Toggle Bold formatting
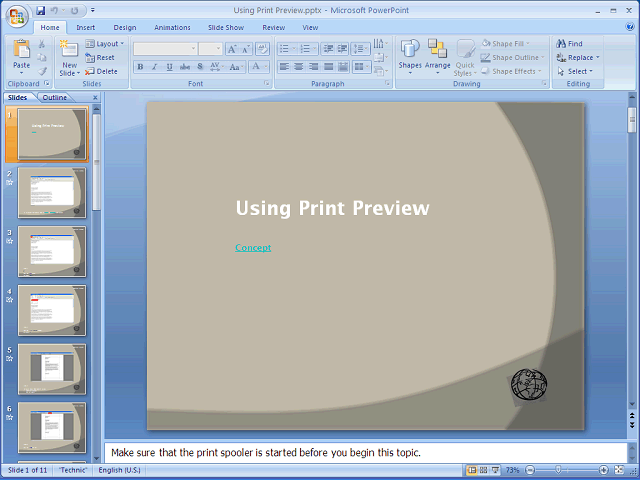 point(140,67)
